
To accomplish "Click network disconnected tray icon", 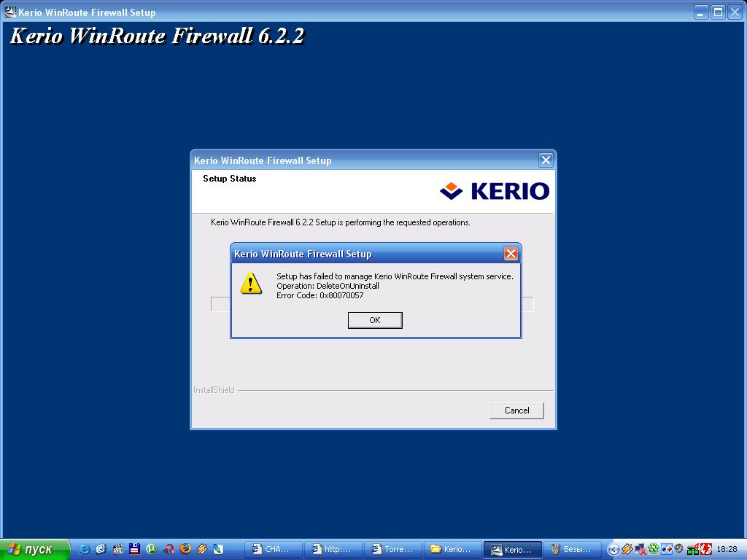I will (x=640, y=550).
